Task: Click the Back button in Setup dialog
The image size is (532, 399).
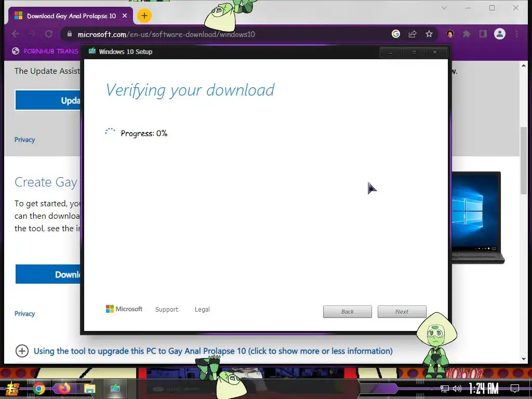Action: tap(347, 312)
